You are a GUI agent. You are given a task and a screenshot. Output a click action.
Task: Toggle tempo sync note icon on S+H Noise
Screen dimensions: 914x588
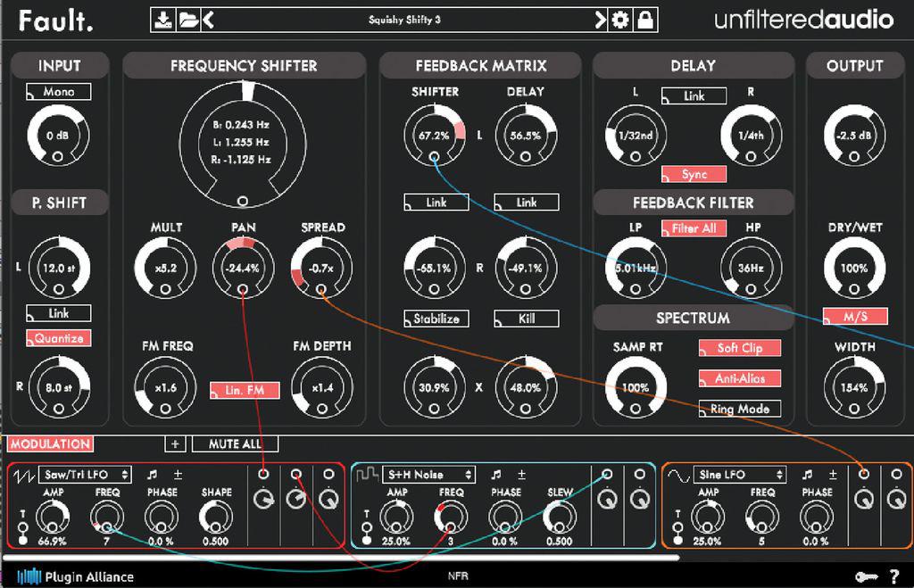(496, 475)
